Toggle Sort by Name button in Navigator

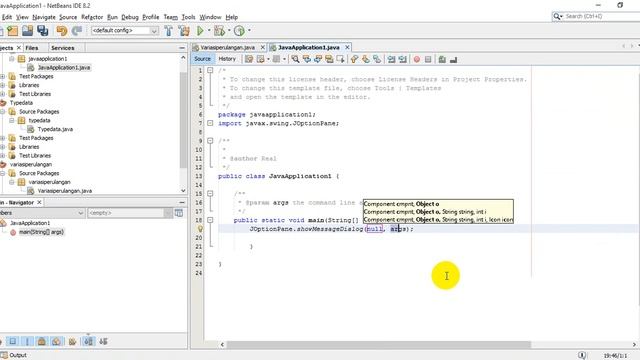(x=88, y=341)
